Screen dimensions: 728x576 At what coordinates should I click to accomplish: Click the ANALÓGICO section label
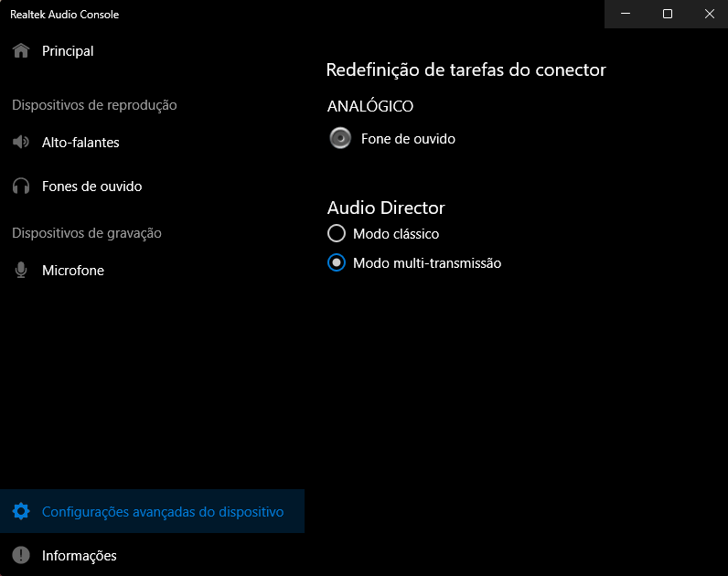370,106
